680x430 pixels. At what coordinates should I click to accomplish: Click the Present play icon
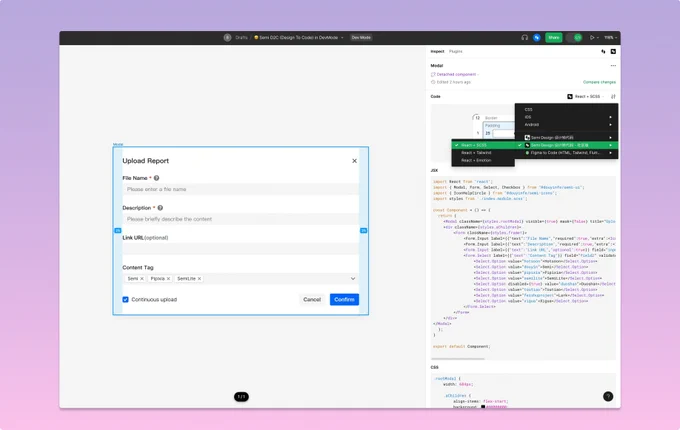tap(592, 38)
